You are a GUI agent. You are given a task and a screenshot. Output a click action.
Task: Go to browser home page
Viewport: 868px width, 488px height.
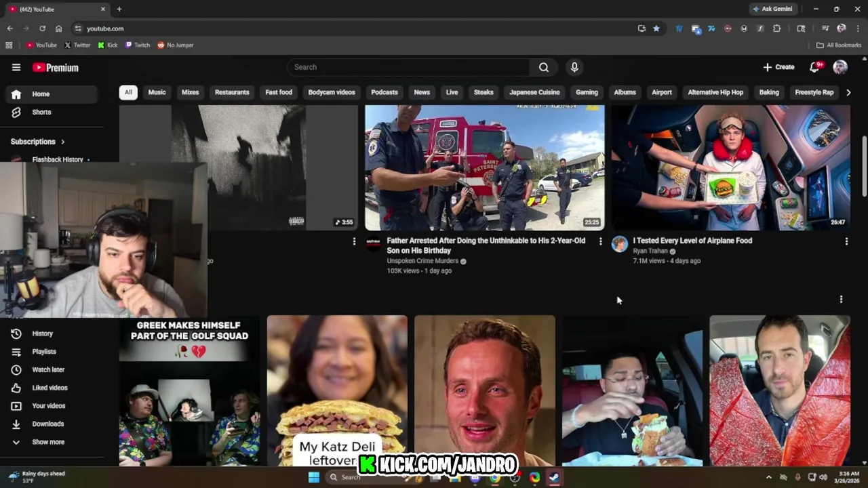[x=59, y=28]
